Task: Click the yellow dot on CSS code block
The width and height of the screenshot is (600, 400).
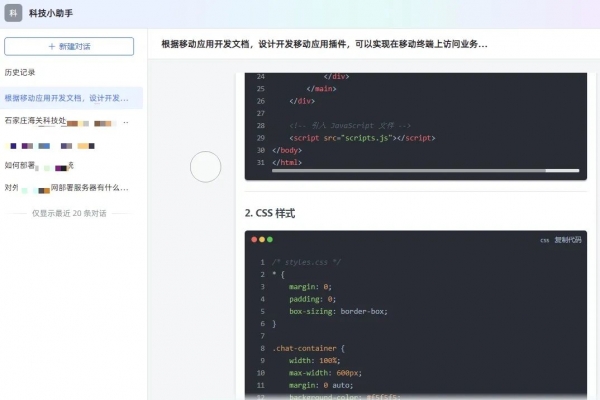Action: point(262,240)
